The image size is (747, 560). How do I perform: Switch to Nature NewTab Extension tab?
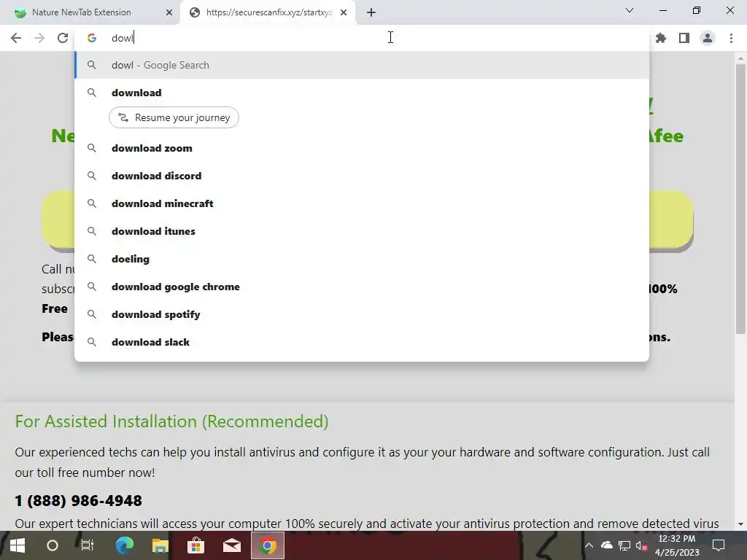(x=90, y=12)
